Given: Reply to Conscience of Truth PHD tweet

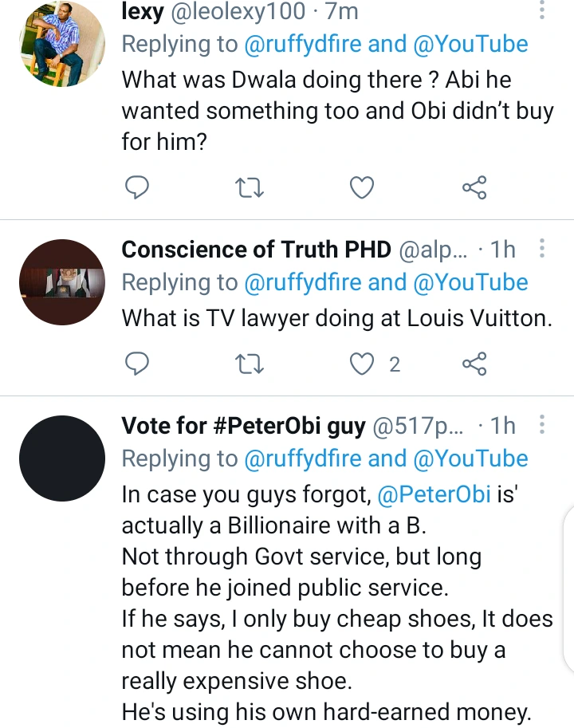Looking at the screenshot, I should pyautogui.click(x=137, y=364).
